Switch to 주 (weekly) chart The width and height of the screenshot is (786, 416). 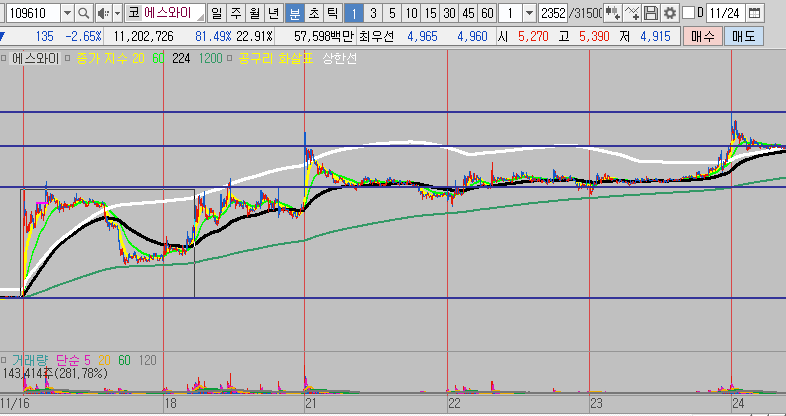236,13
